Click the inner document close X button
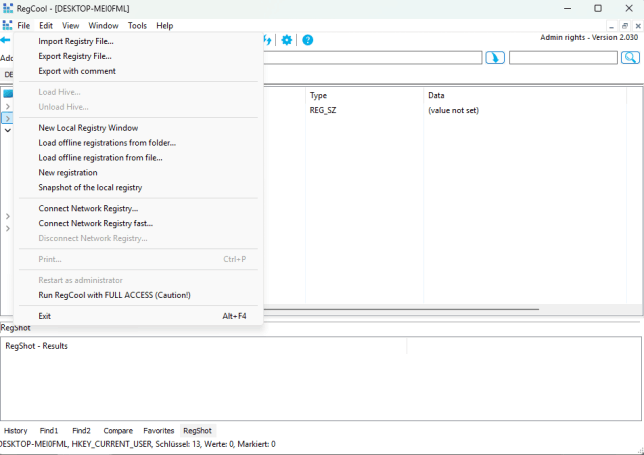The height and width of the screenshot is (455, 644). point(636,25)
